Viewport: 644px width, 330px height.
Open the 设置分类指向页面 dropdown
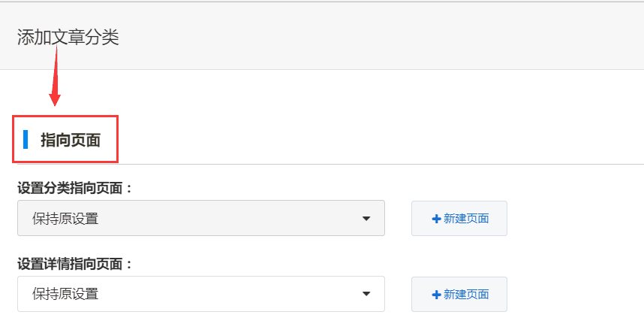point(200,219)
